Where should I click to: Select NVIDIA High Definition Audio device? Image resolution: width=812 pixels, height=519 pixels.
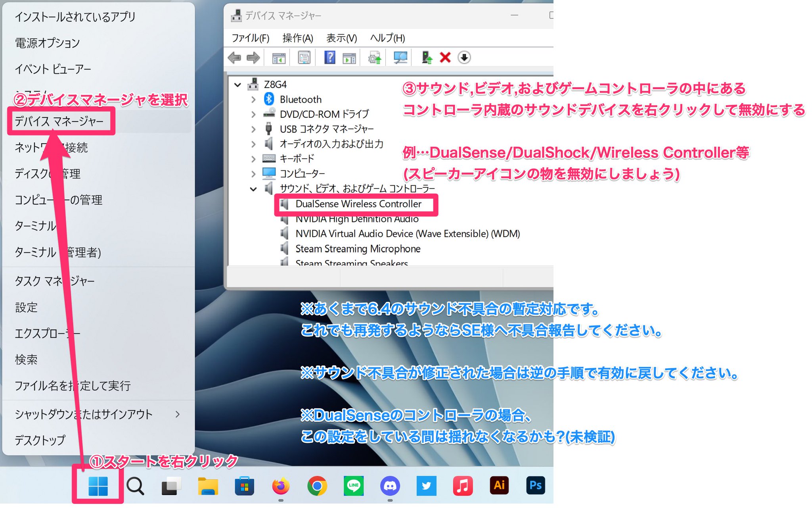(357, 219)
